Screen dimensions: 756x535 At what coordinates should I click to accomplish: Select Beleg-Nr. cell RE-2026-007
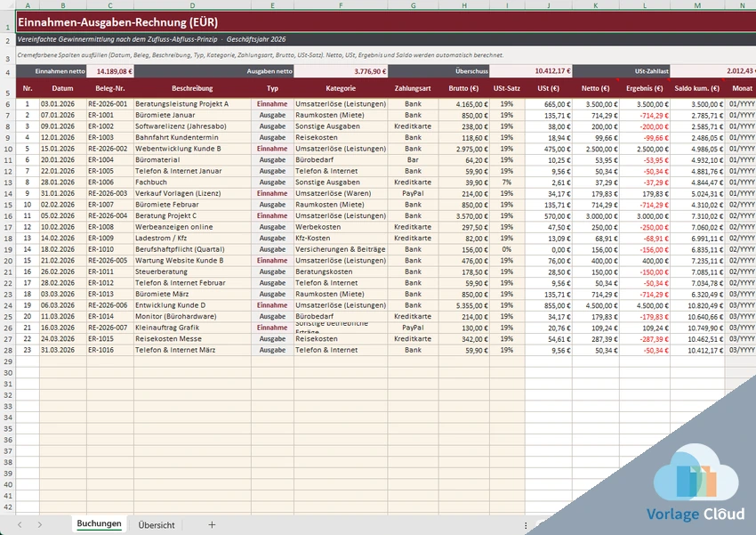[110, 328]
